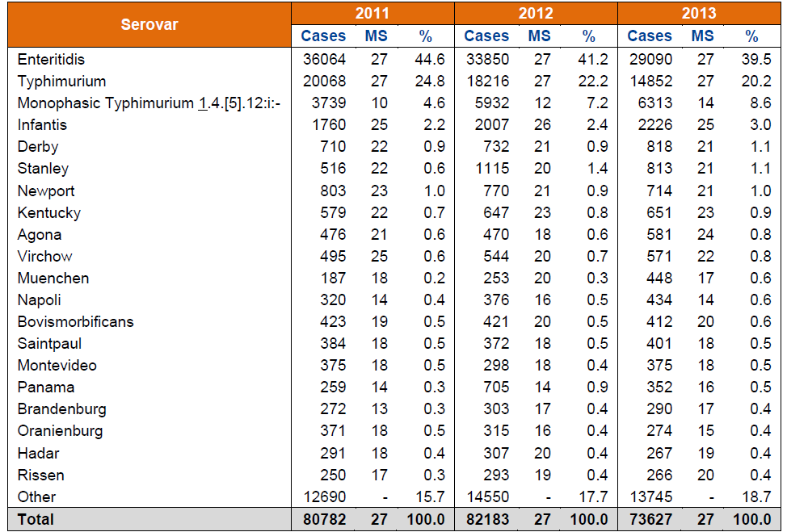Click Newport 2011 cases value 803
The height and width of the screenshot is (532, 787).
[x=333, y=191]
